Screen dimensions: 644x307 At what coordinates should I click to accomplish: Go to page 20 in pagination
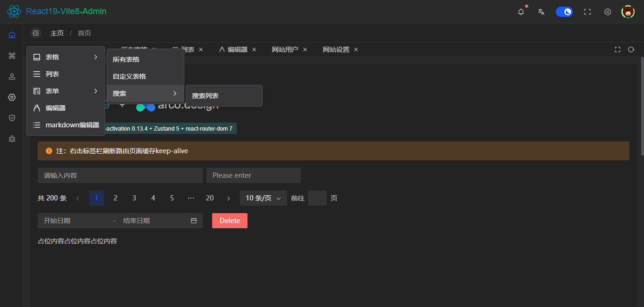(210, 198)
